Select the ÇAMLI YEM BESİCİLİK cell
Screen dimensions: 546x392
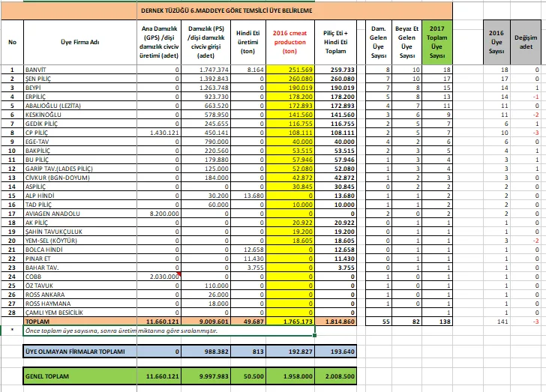tap(80, 313)
